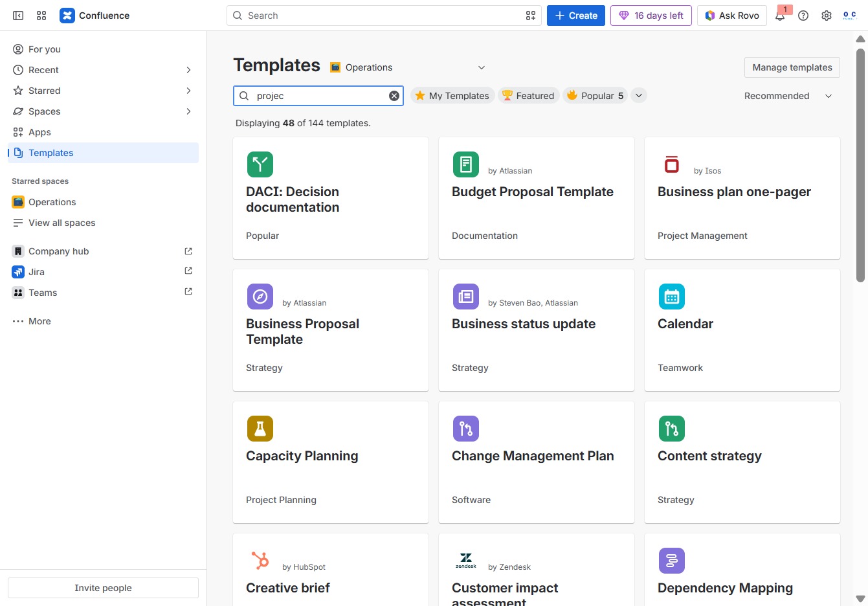Expand the Spaces submenu arrow
The width and height of the screenshot is (868, 606).
point(188,111)
